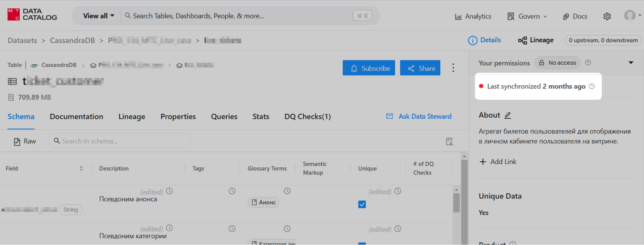Click the MTC Data Catalog logo
644x245 pixels.
pyautogui.click(x=32, y=15)
